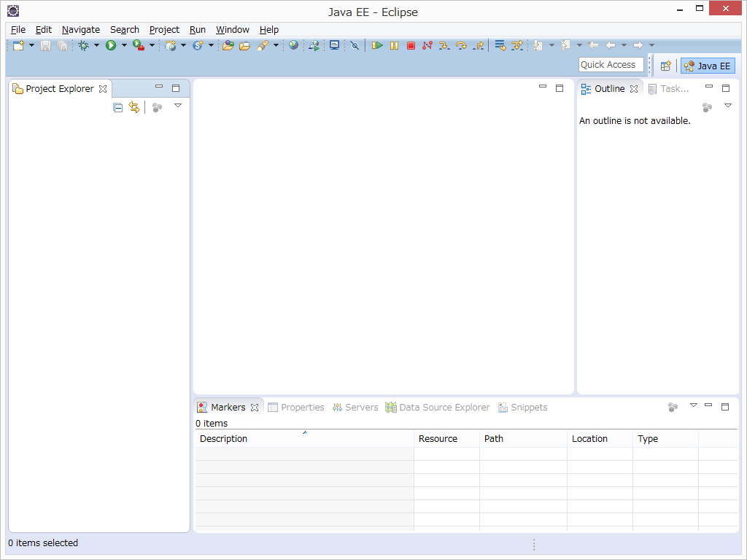Open the Project Explorer view menu chevron
The height and width of the screenshot is (560, 747).
tap(178, 106)
